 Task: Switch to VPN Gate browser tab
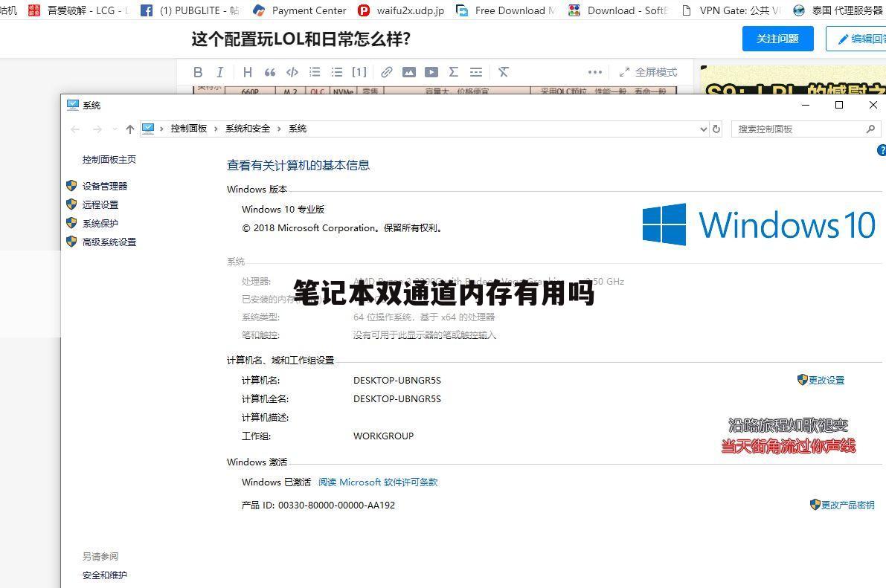point(731,10)
